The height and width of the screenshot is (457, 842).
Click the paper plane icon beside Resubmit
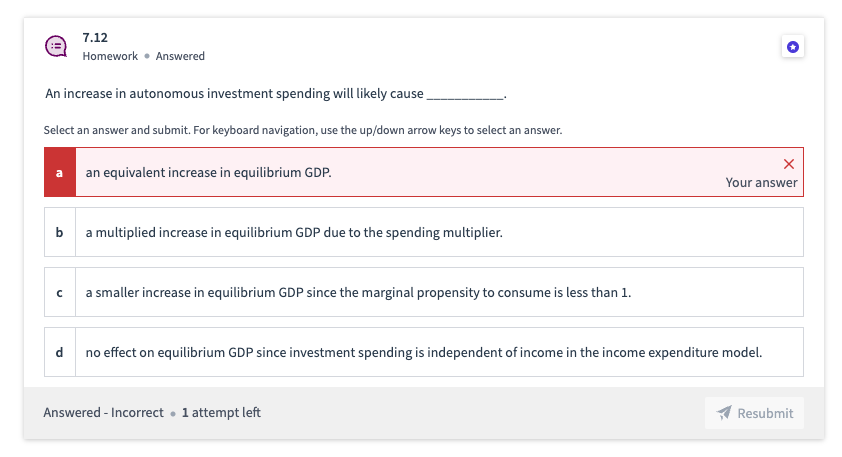click(725, 413)
